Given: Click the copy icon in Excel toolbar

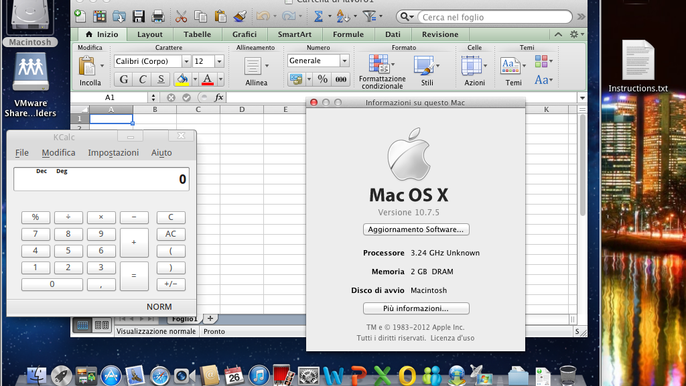Looking at the screenshot, I should coord(200,17).
